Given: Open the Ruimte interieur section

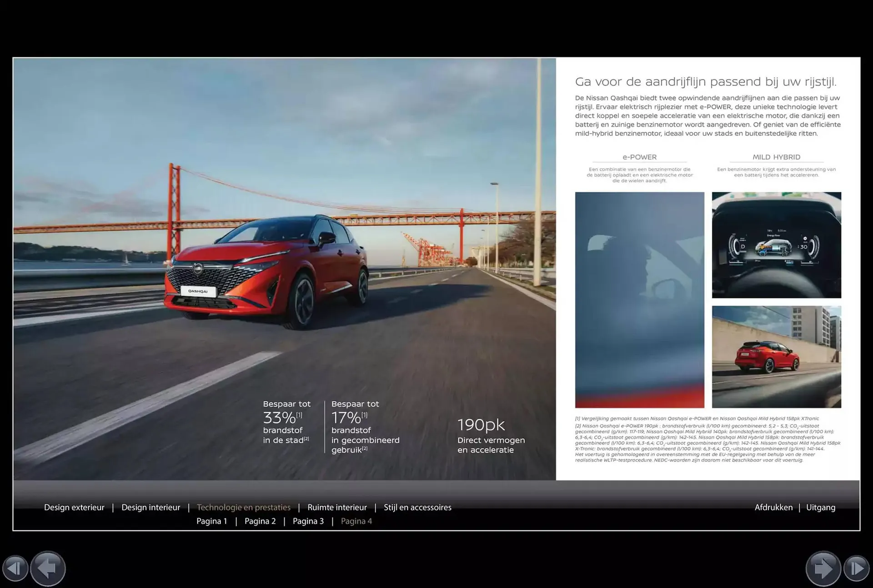Looking at the screenshot, I should click(x=337, y=507).
